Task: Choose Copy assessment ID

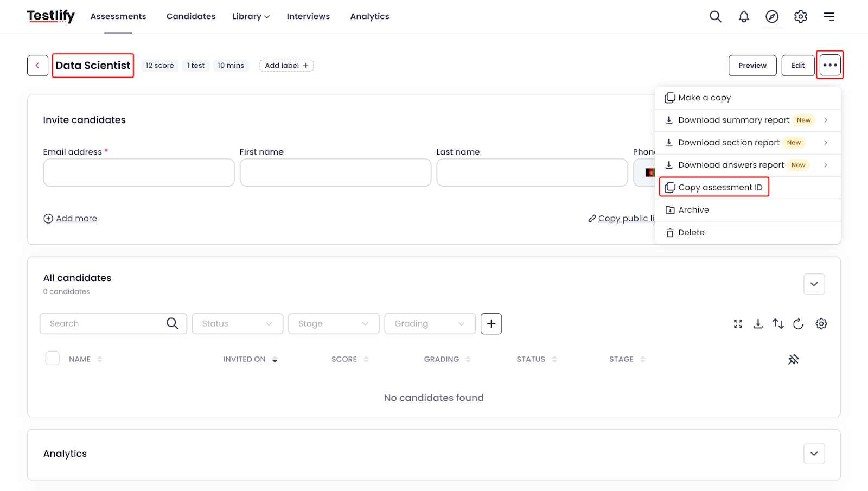Action: [748, 188]
